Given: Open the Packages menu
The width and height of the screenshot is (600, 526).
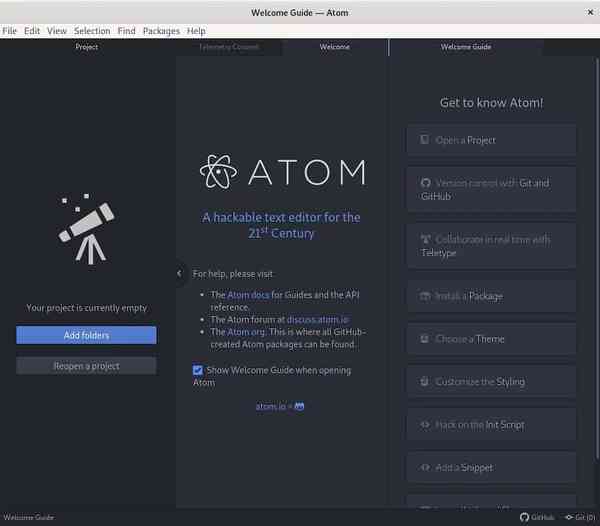Looking at the screenshot, I should tap(161, 31).
